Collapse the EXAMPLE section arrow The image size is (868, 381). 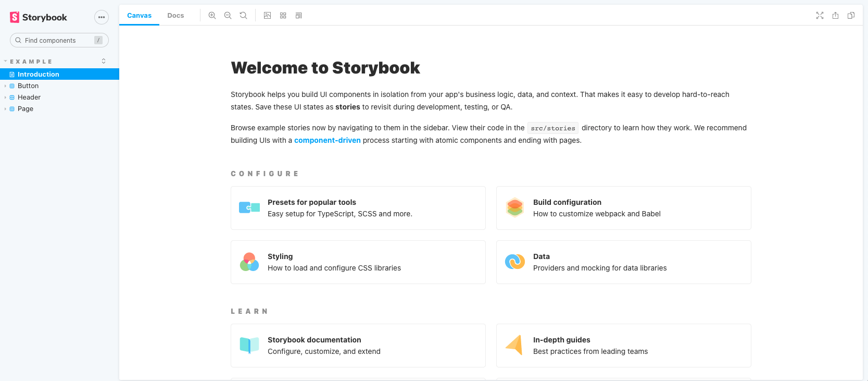(5, 62)
